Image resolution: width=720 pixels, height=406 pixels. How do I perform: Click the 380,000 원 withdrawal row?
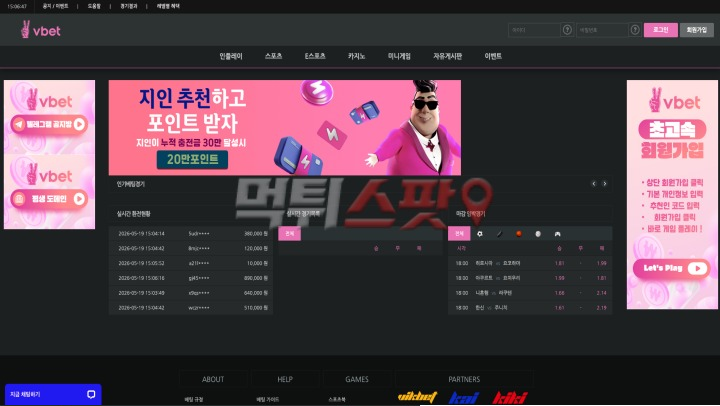coord(191,233)
